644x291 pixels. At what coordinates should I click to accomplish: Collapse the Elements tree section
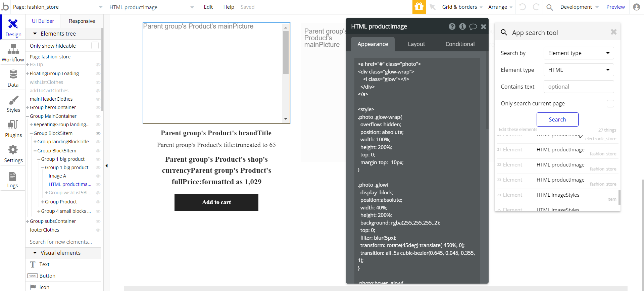tap(35, 34)
